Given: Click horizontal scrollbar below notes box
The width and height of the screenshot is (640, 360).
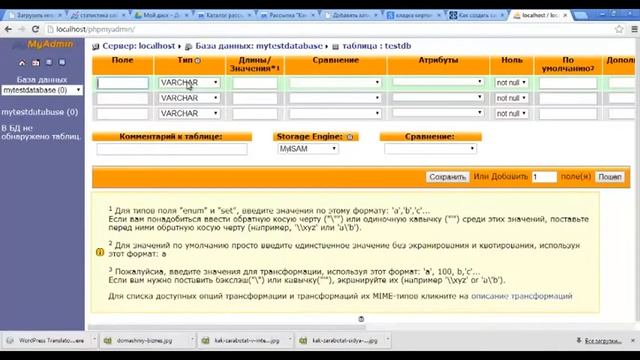Looking at the screenshot, I should [x=227, y=327].
